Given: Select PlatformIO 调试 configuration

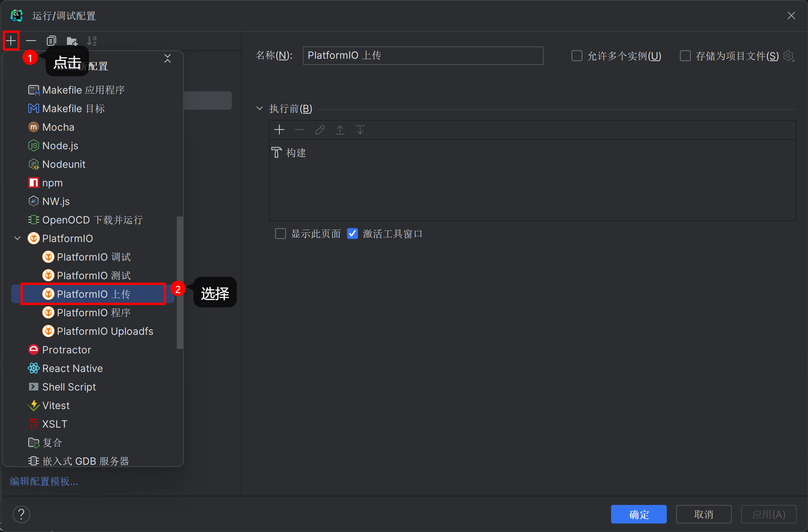Looking at the screenshot, I should 93,257.
